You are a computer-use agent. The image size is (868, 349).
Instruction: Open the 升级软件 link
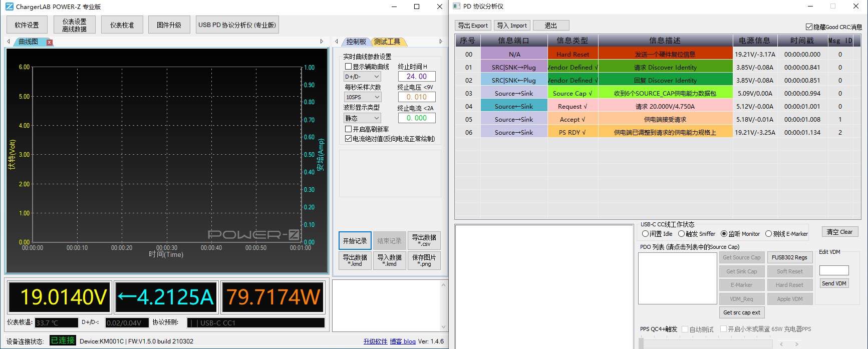(x=375, y=341)
